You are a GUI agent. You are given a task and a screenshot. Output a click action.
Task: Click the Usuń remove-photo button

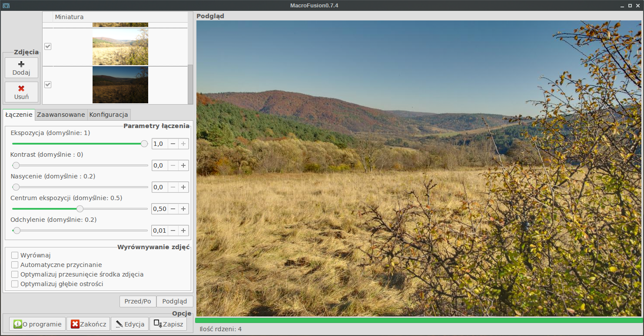[21, 92]
